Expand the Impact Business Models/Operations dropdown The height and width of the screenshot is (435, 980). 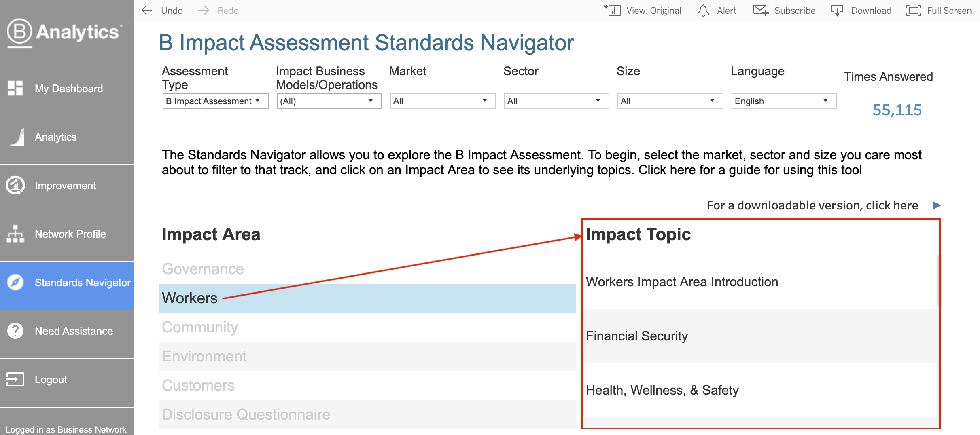click(329, 101)
